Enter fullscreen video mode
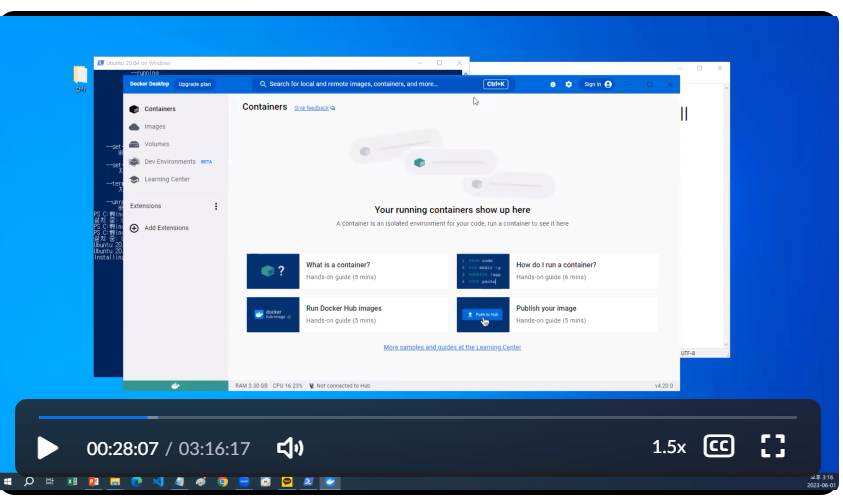The height and width of the screenshot is (496, 843). 775,448
